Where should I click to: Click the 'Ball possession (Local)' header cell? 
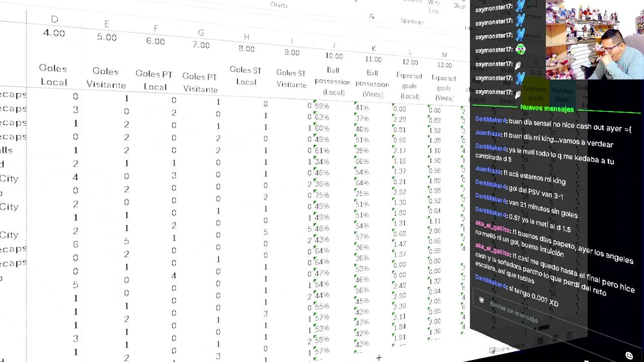pos(333,81)
